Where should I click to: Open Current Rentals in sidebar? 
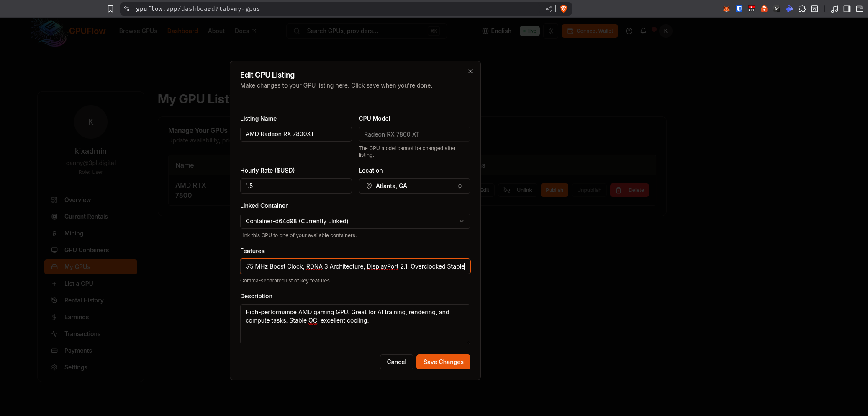[x=91, y=217]
